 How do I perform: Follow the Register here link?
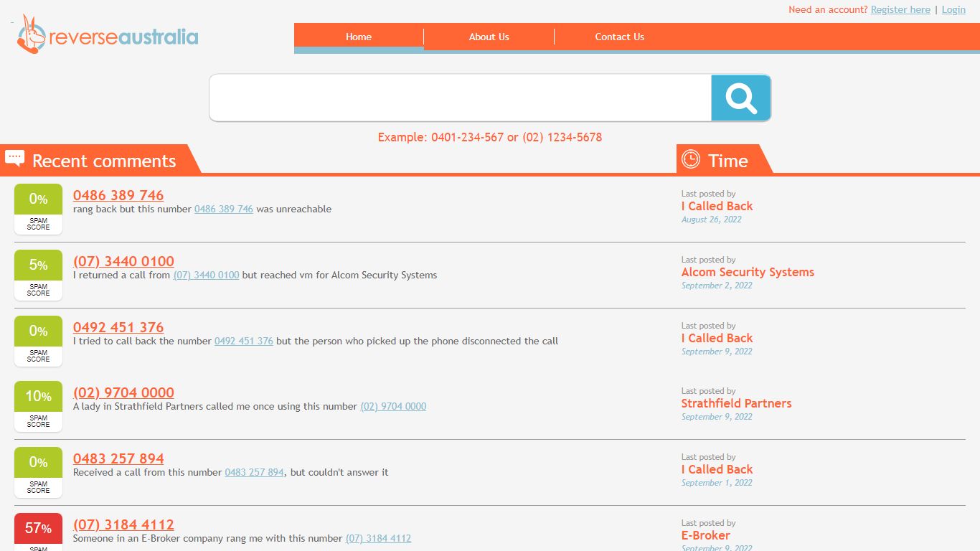click(900, 9)
